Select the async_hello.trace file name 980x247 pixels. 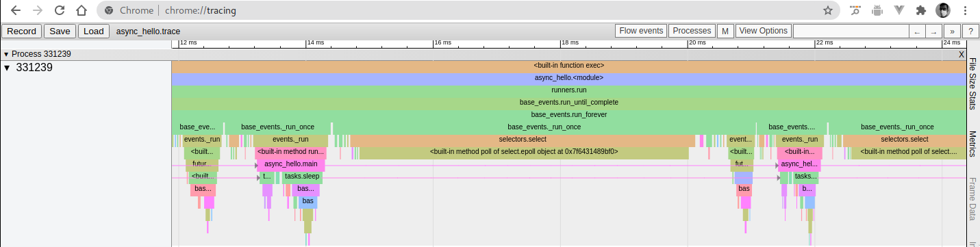pyautogui.click(x=147, y=31)
